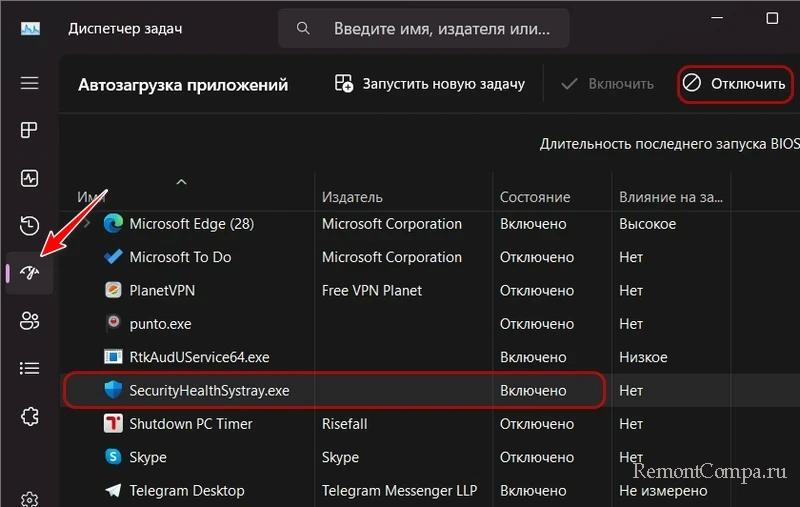This screenshot has width=800, height=507.
Task: Click the Shutdown PC Timer icon
Action: click(x=113, y=423)
